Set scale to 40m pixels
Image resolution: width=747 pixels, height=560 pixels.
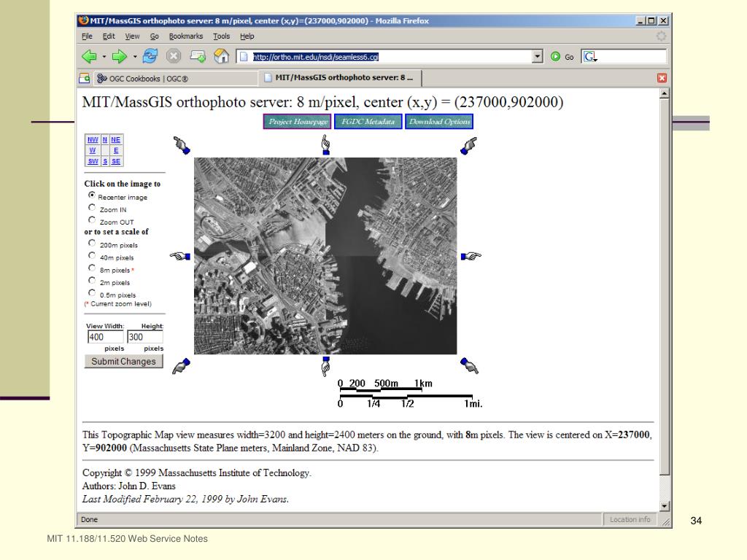point(92,255)
